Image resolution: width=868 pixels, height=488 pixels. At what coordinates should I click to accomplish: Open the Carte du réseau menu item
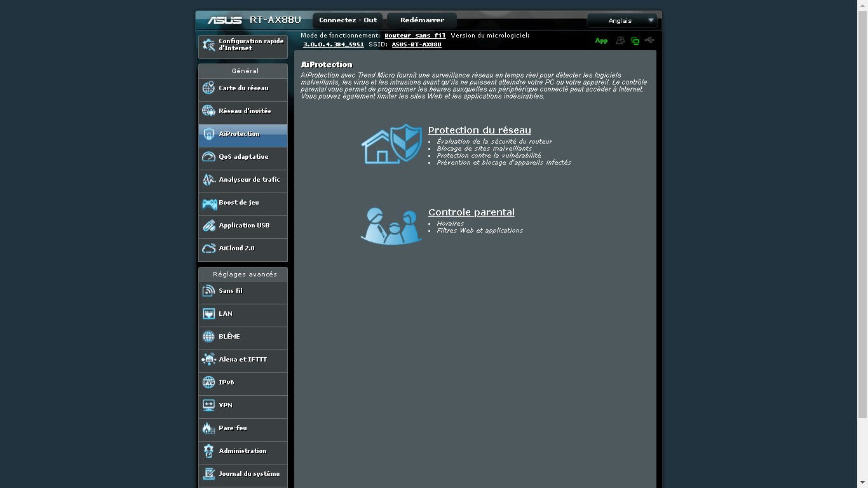coord(243,88)
